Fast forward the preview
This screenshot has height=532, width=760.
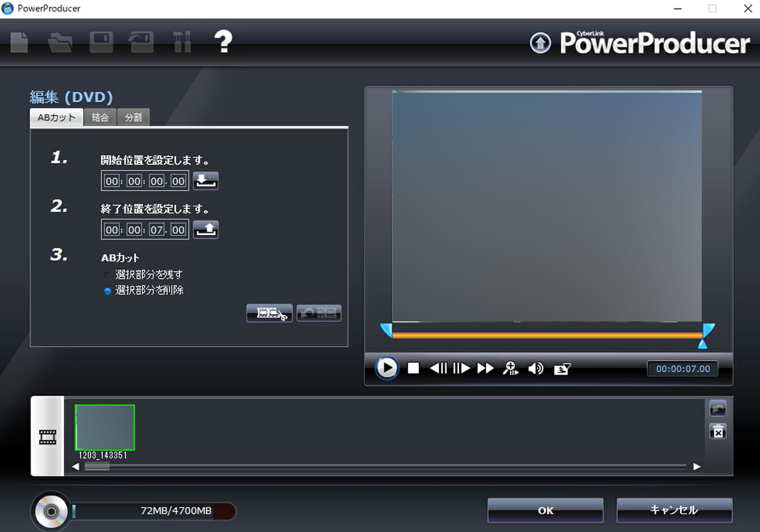486,368
